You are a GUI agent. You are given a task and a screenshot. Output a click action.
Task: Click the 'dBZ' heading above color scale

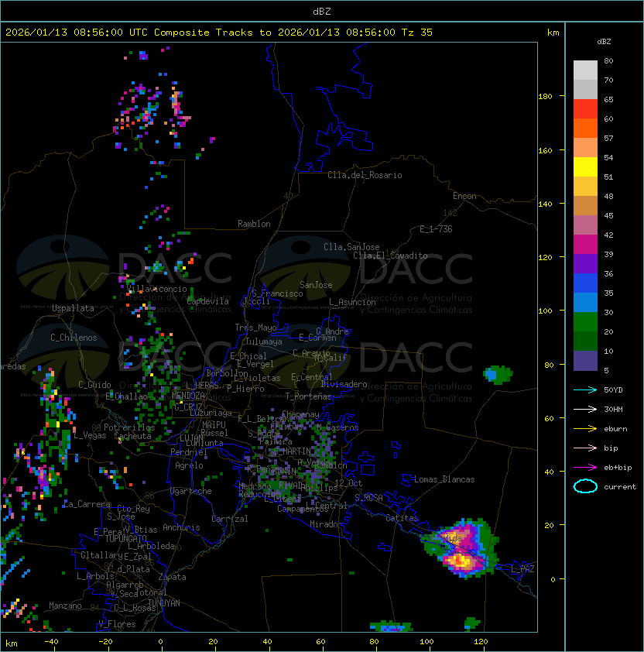tap(604, 42)
